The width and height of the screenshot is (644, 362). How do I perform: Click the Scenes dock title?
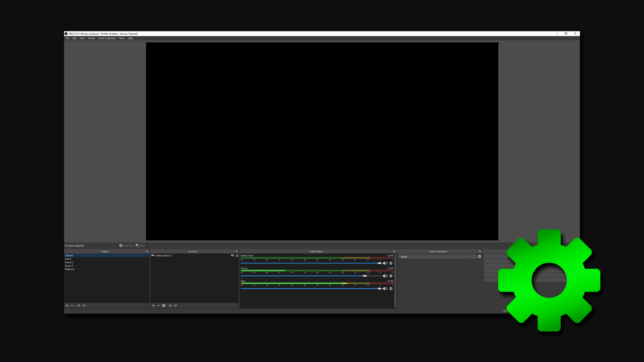105,251
